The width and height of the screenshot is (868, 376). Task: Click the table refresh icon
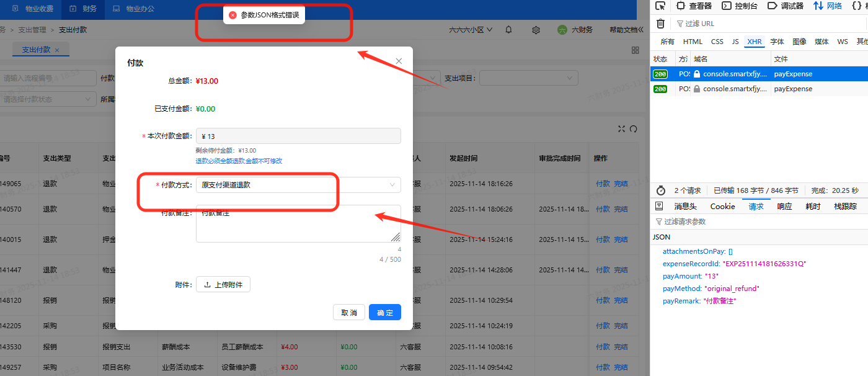pos(633,129)
